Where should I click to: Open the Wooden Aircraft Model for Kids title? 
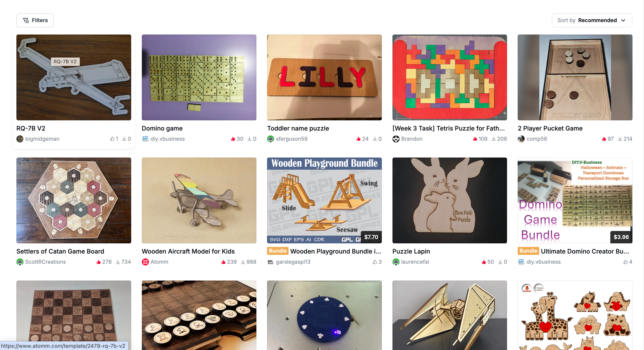188,251
